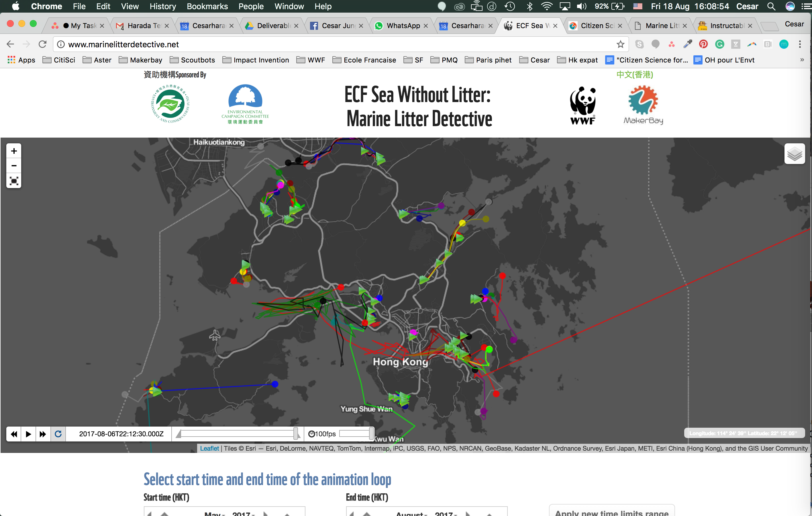Zoom in on the map
812x516 pixels.
(13, 151)
